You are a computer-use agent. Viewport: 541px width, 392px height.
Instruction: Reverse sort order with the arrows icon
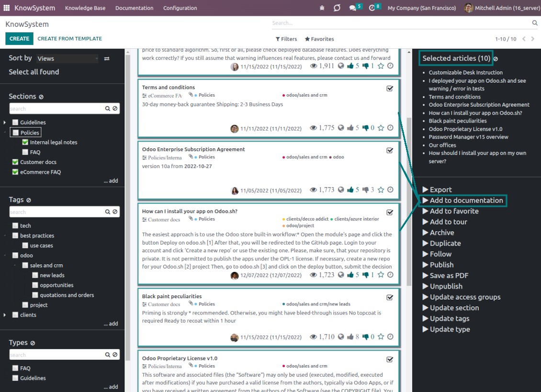coord(107,58)
